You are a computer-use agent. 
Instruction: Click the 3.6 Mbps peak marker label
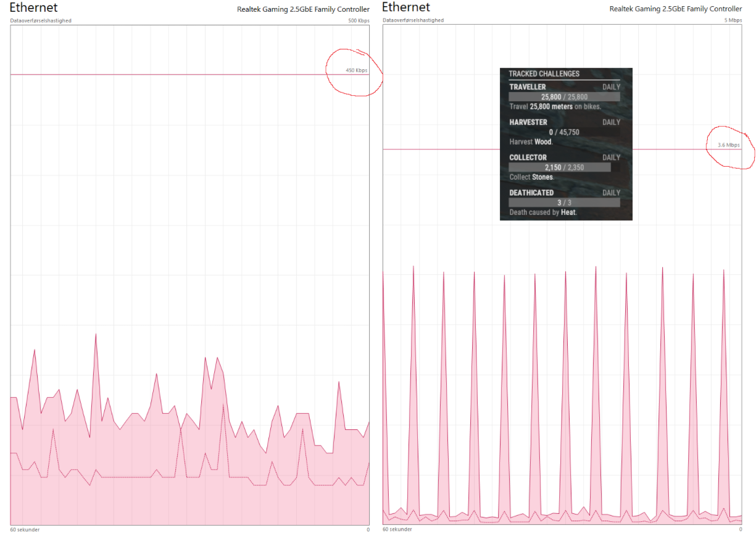tap(728, 145)
